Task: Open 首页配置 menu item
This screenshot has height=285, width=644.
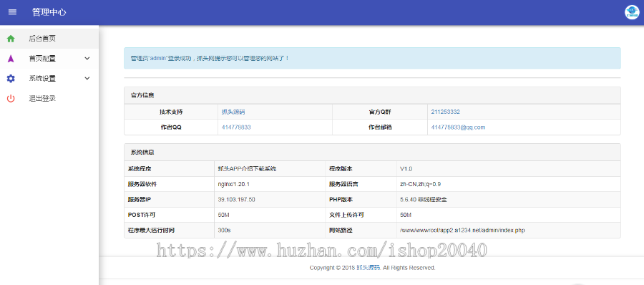Action: point(49,59)
